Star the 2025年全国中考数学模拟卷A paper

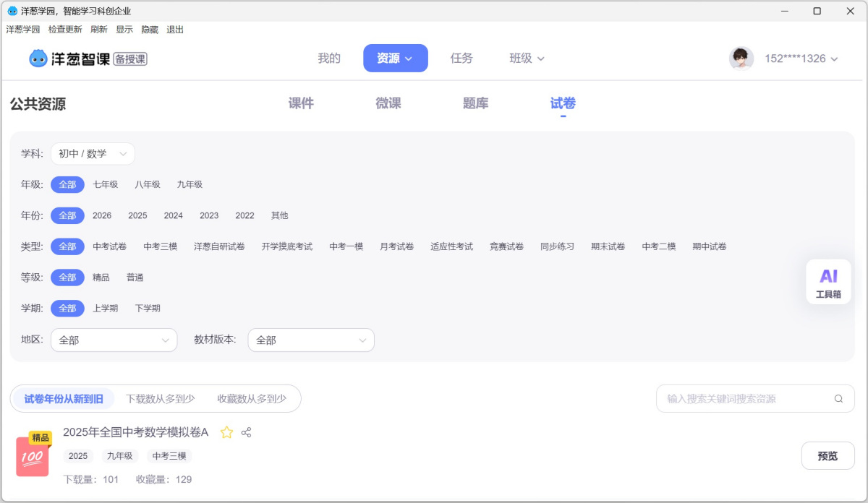click(226, 432)
